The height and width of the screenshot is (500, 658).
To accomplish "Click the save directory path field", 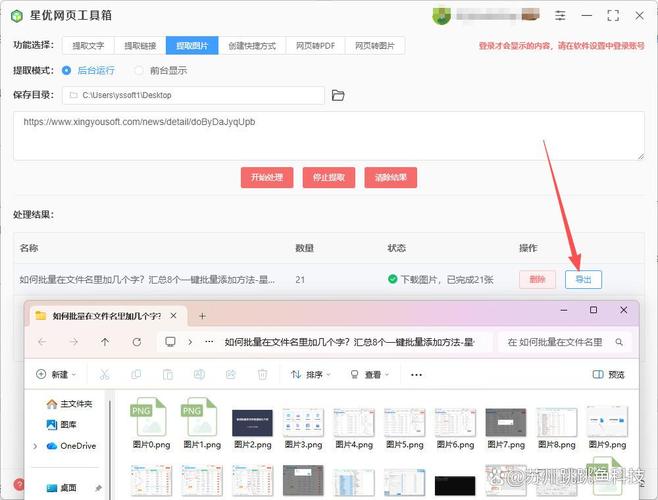I will [193, 95].
